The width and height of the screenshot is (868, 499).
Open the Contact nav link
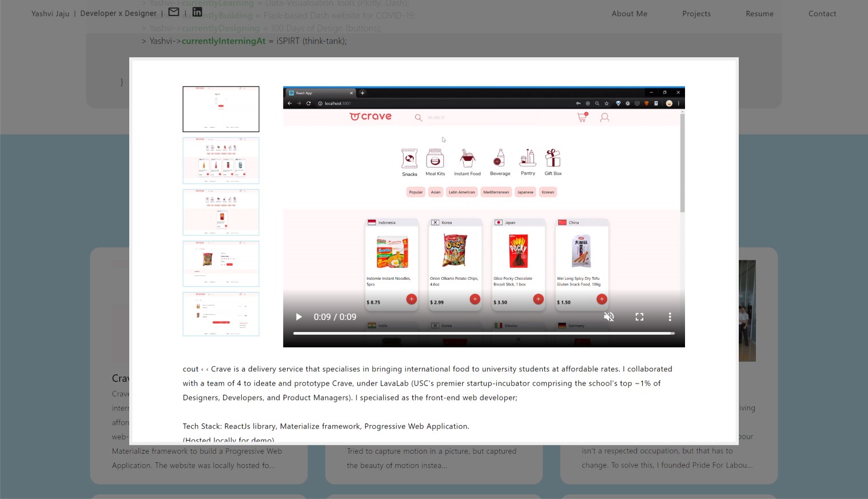822,14
